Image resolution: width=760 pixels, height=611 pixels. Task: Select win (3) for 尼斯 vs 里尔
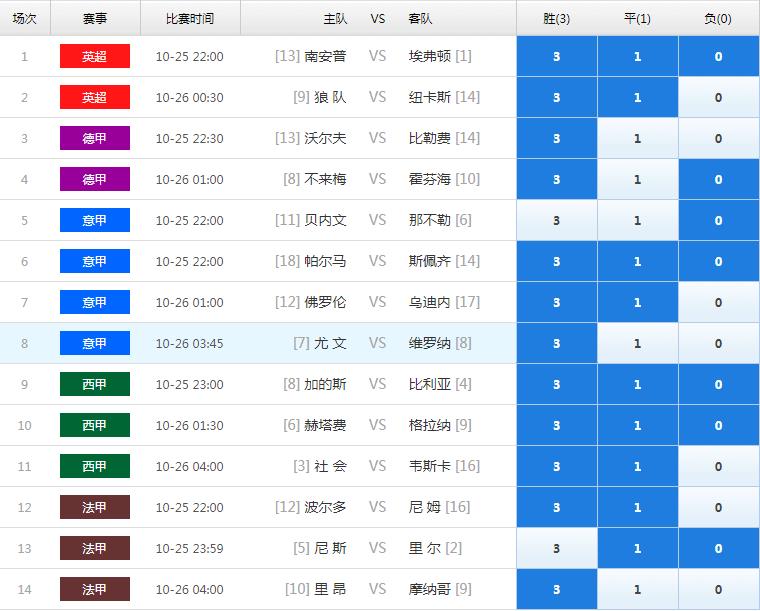(556, 548)
